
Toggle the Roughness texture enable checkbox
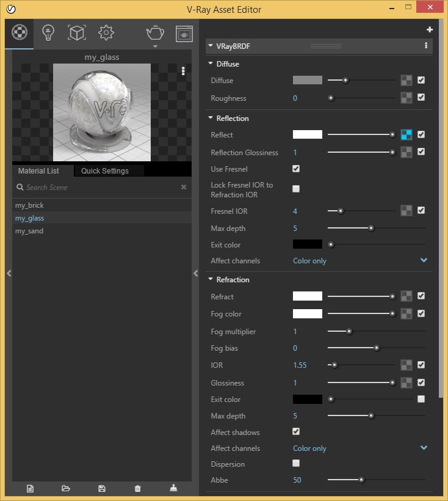pos(421,98)
